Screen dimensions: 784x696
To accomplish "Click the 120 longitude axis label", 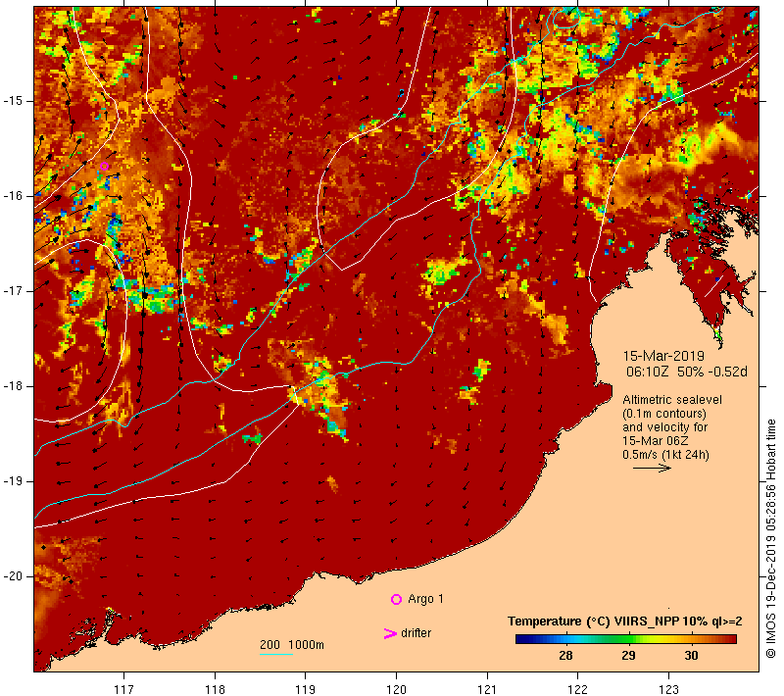I will (x=397, y=689).
